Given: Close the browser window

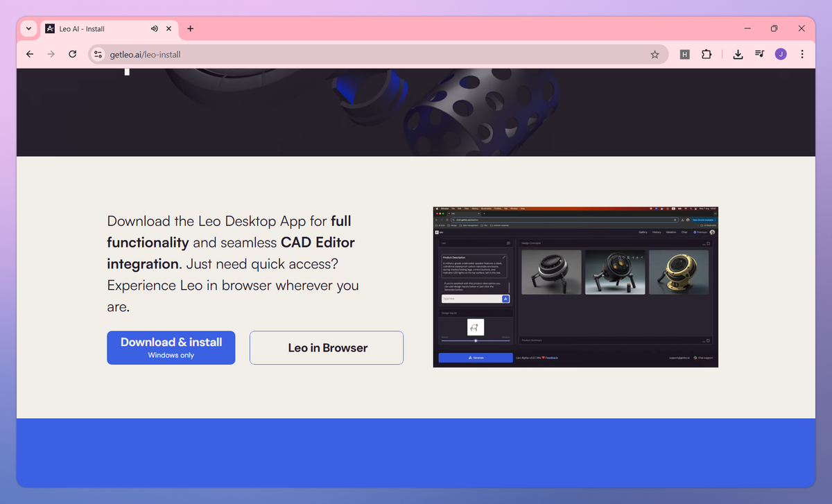Looking at the screenshot, I should pos(801,28).
